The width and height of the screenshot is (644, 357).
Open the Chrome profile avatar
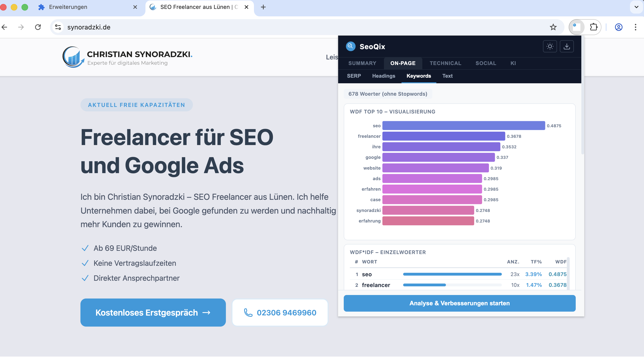tap(618, 27)
